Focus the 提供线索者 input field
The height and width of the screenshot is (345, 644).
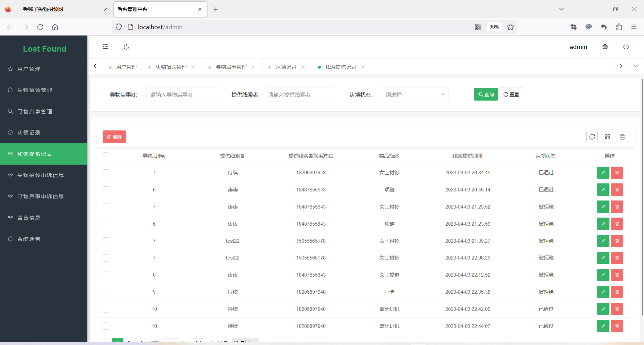point(300,95)
